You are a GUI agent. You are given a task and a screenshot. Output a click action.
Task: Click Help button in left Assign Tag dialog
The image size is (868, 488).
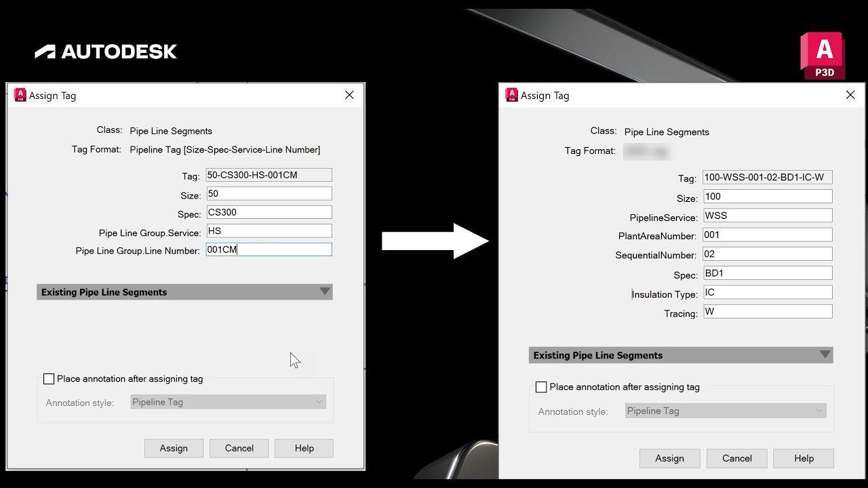coord(304,448)
